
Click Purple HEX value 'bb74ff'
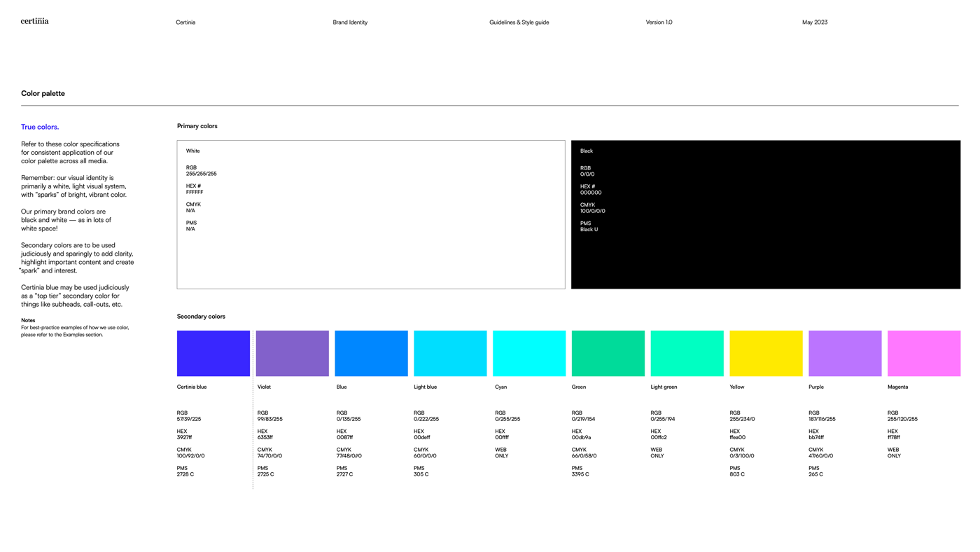(x=816, y=437)
